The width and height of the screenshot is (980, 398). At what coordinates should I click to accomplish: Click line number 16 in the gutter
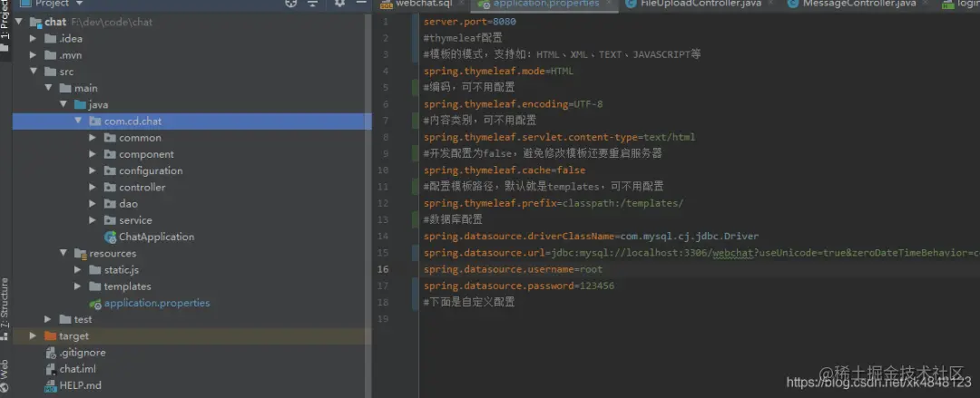383,269
